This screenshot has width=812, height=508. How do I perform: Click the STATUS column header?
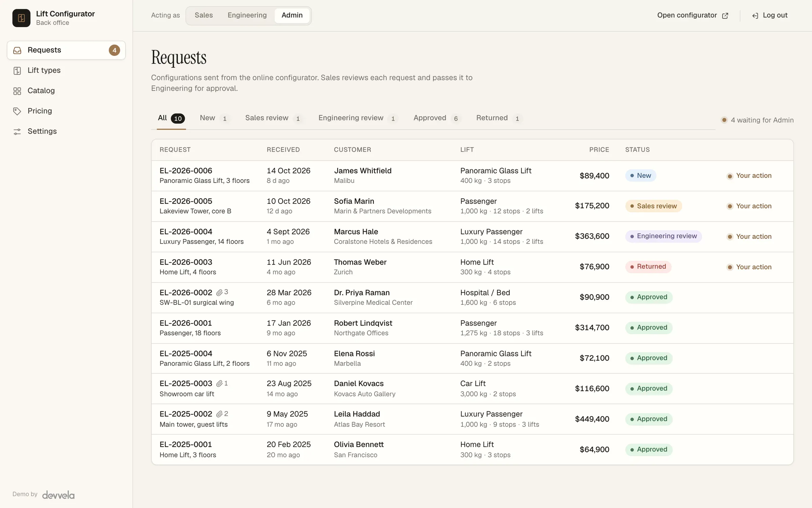(x=637, y=150)
